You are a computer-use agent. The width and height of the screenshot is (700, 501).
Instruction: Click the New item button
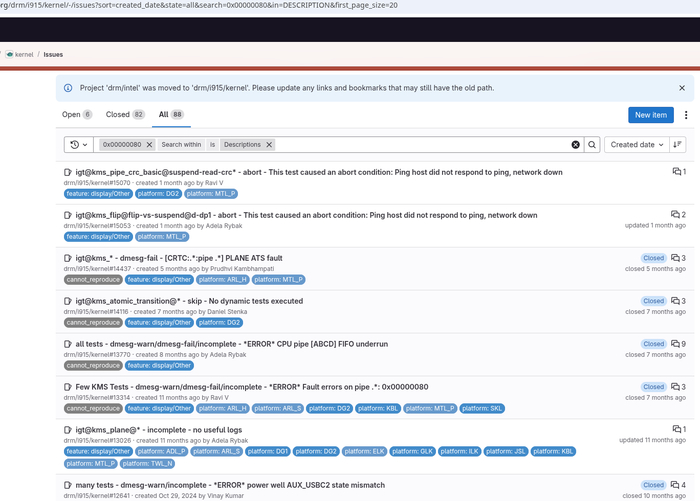pos(650,115)
